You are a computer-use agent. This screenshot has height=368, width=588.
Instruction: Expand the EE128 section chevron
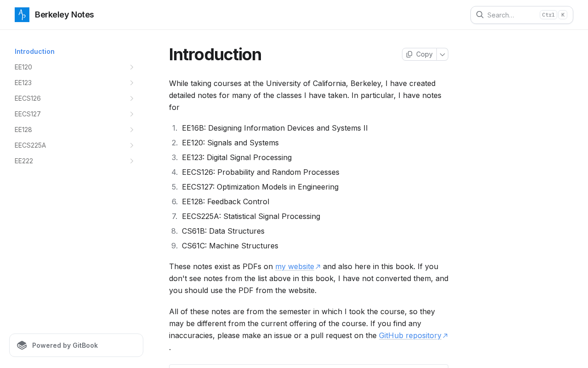pos(132,130)
